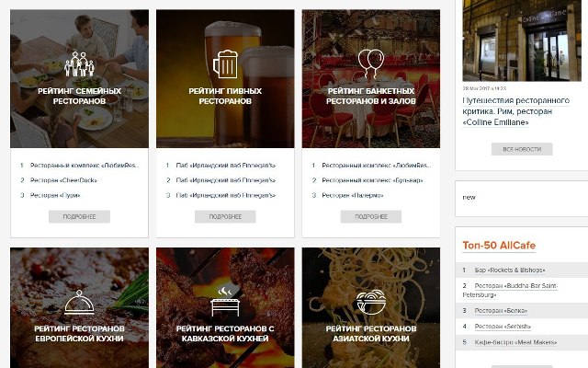Screen dimensions: 588x368
Task: Click the grill icon on the Caucasian cuisine card
Action: click(x=225, y=302)
